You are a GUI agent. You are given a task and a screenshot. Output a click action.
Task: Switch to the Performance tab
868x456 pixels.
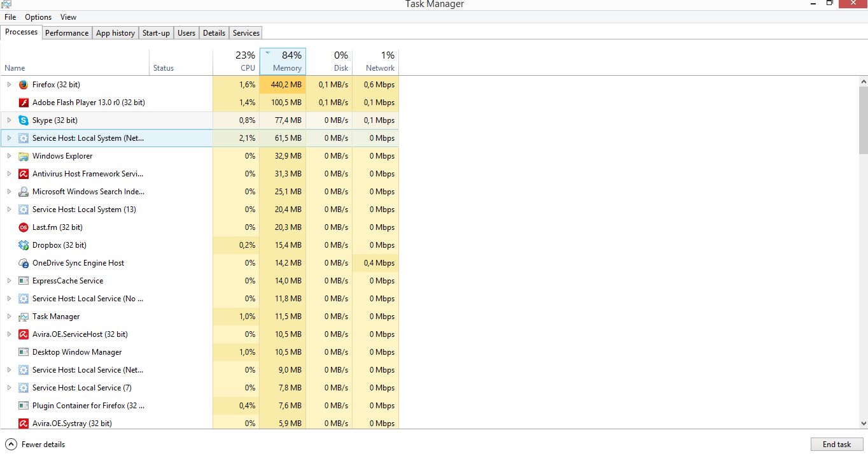(67, 33)
